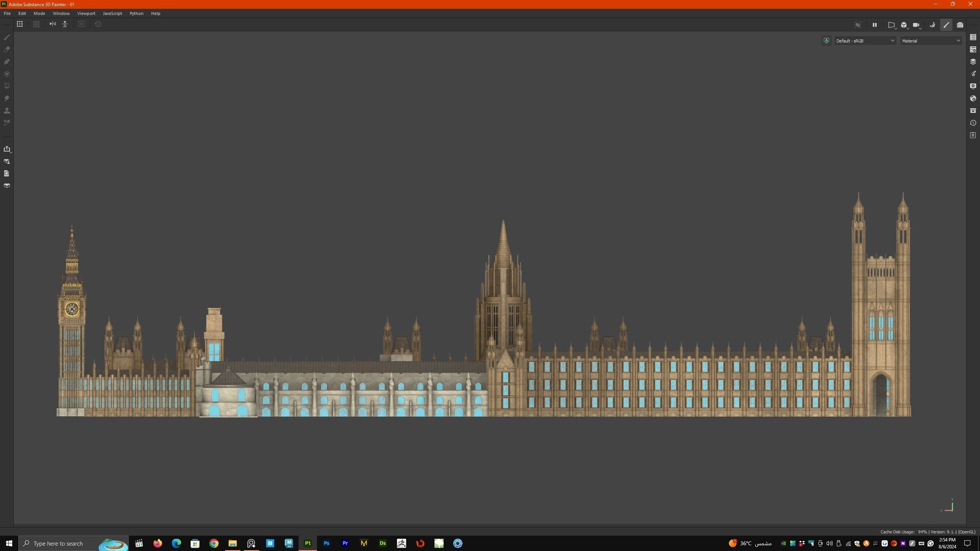
Task: Open the resource updater page icon
Action: click(7, 173)
